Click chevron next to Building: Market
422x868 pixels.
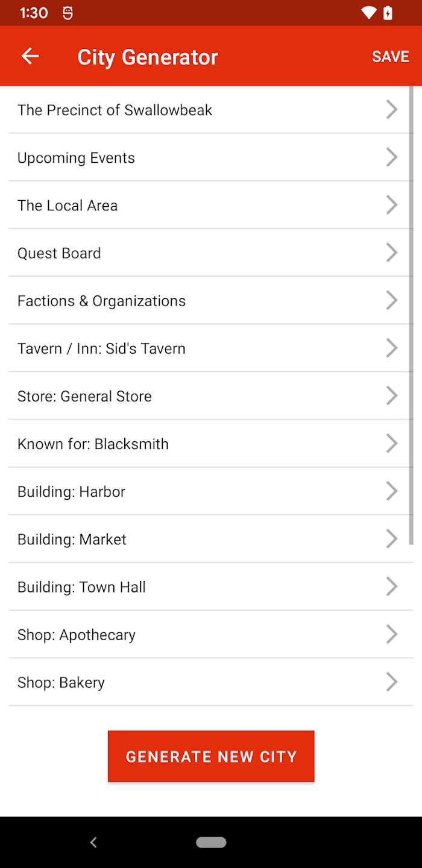tap(392, 539)
